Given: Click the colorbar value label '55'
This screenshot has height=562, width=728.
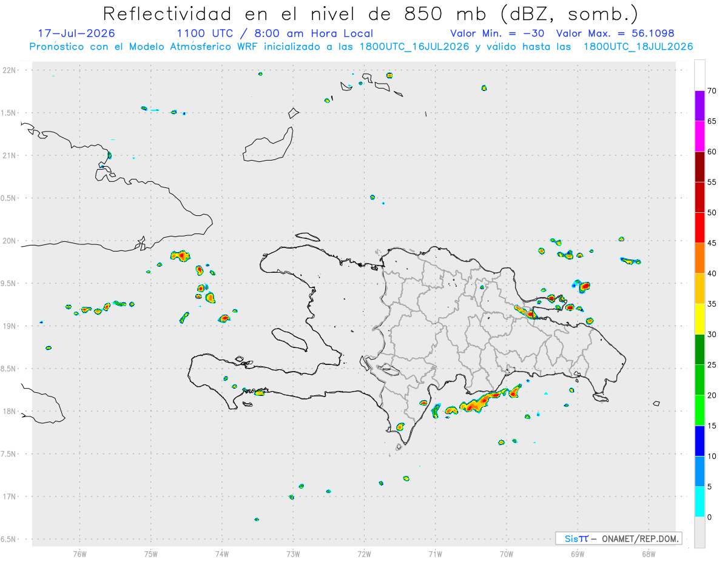Looking at the screenshot, I should pyautogui.click(x=712, y=182).
